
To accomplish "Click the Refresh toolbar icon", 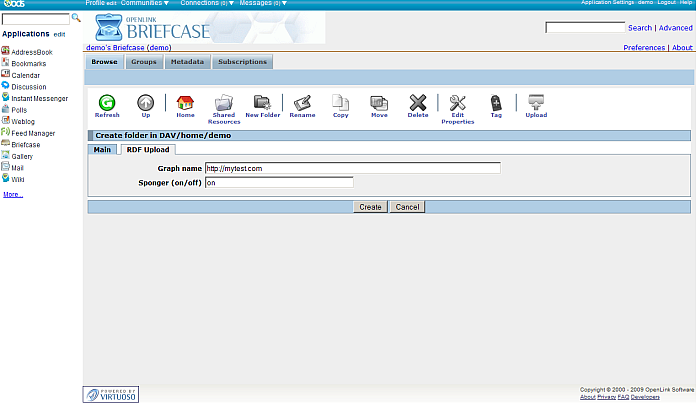I will pyautogui.click(x=106, y=102).
